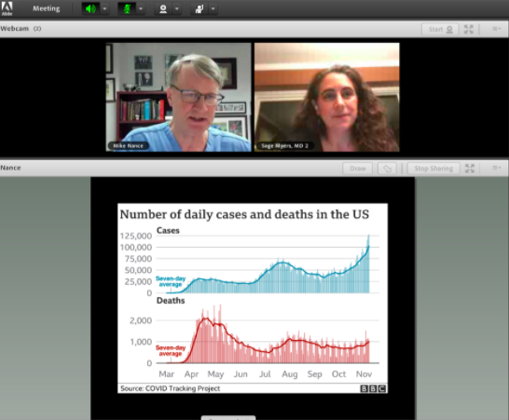Toggle the speaker audio icon
The width and height of the screenshot is (509, 420).
coord(90,8)
